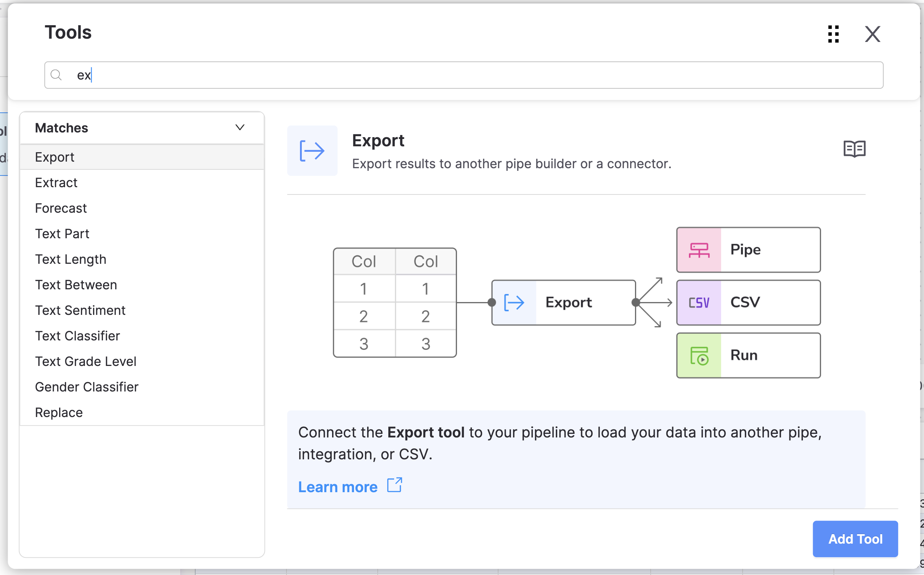The image size is (924, 575).
Task: Select Extract in the matches list
Action: 142,182
